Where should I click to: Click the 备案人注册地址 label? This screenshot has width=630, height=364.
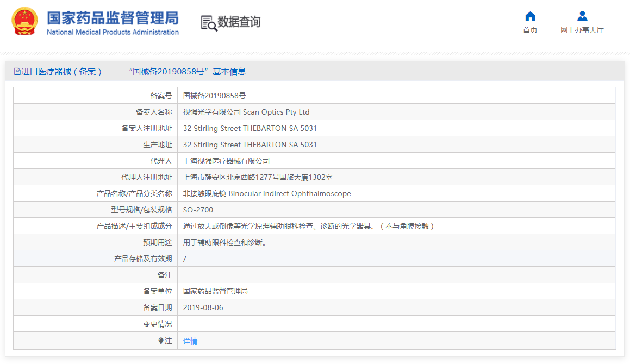pyautogui.click(x=147, y=128)
